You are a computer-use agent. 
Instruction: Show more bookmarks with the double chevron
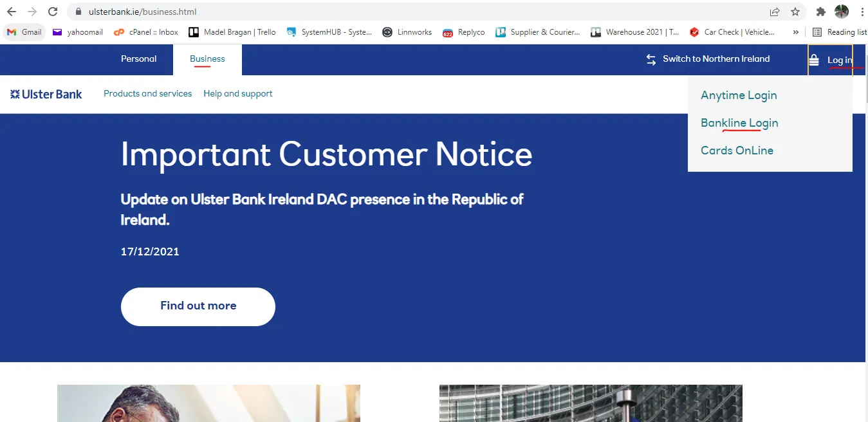(x=796, y=32)
